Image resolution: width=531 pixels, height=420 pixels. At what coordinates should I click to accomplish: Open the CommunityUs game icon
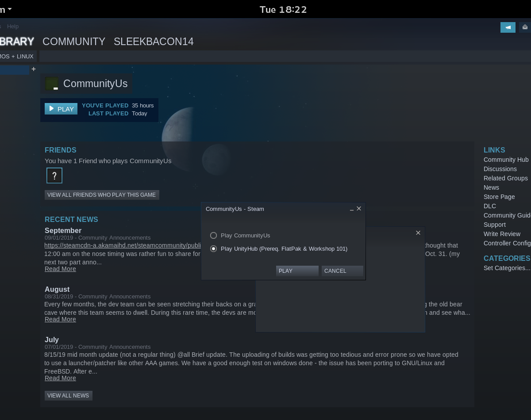52,84
